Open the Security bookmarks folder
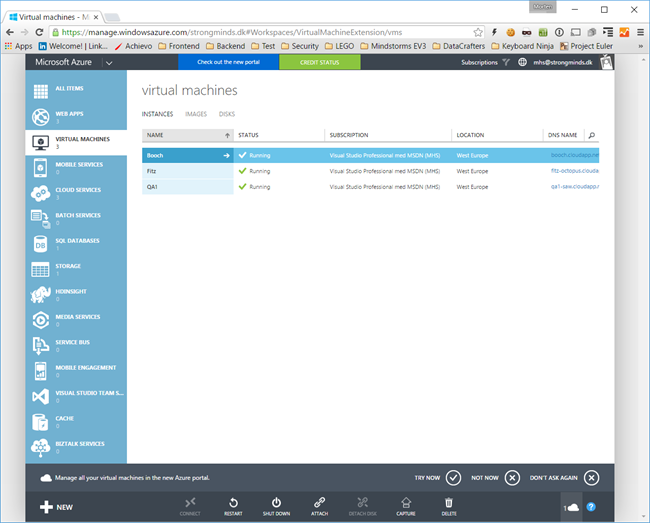Screen dimensions: 650x523 point(300,46)
